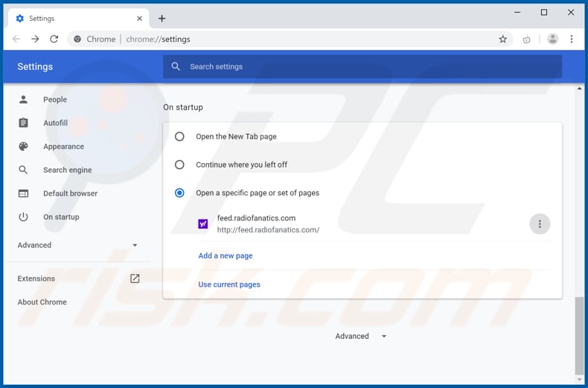
Task: Open About Chrome page
Action: [42, 302]
